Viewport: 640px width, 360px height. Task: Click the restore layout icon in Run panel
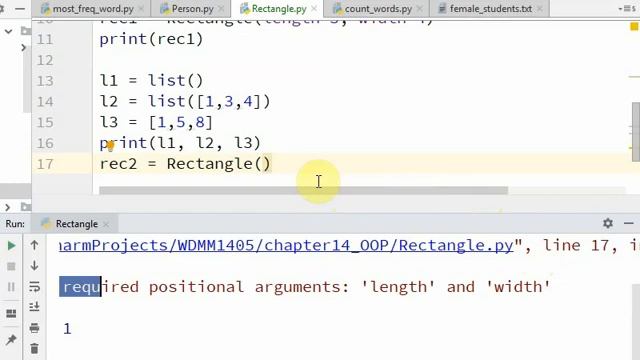[11, 313]
